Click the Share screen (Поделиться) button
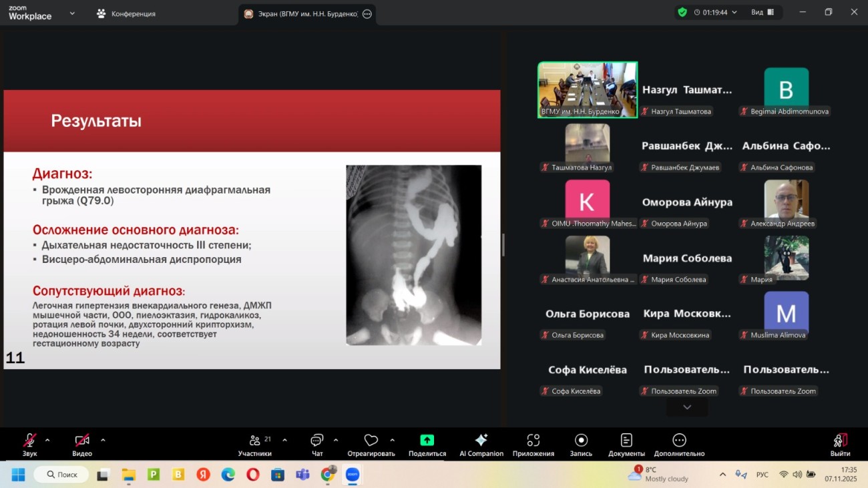 (427, 445)
